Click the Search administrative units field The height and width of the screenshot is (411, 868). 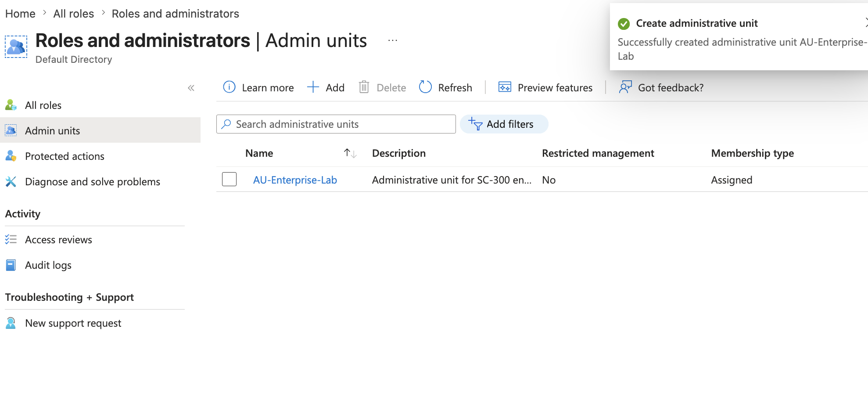(336, 124)
